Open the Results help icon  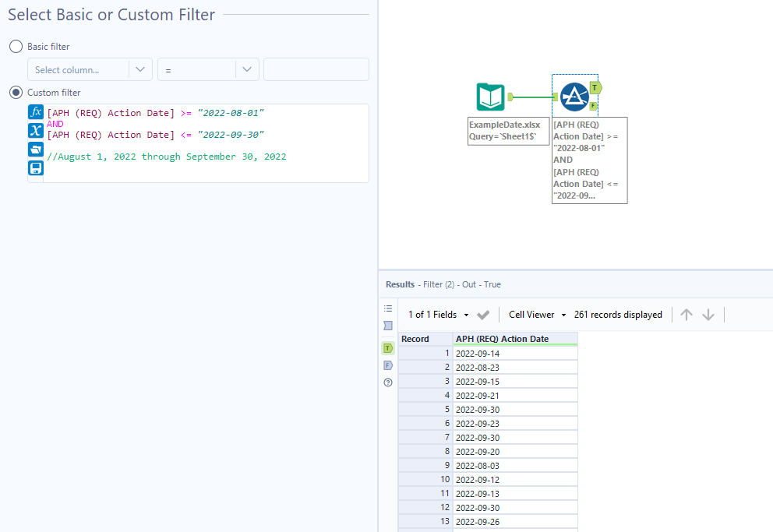pyautogui.click(x=388, y=382)
